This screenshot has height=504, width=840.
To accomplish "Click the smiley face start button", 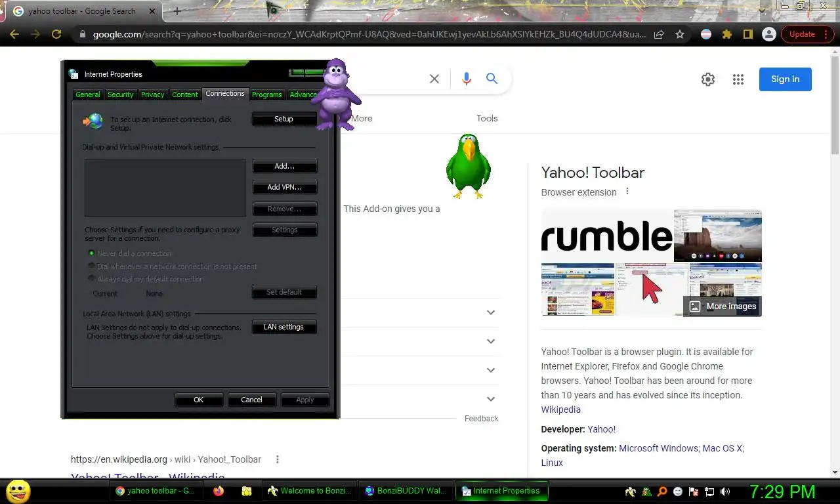I will point(18,491).
